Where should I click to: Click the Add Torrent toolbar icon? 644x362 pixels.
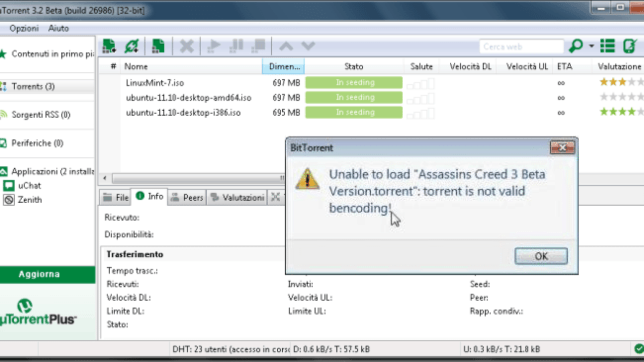109,46
